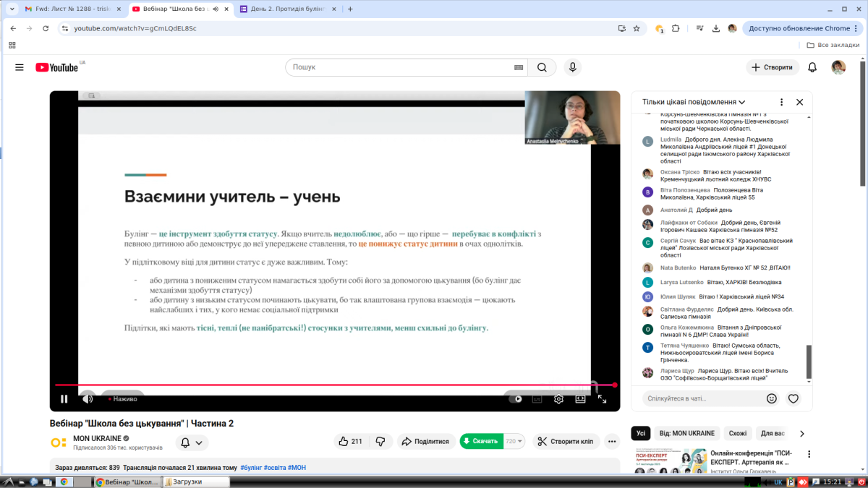Open download quality 720 dropdown
Viewport: 868px width, 488px height.
point(514,442)
